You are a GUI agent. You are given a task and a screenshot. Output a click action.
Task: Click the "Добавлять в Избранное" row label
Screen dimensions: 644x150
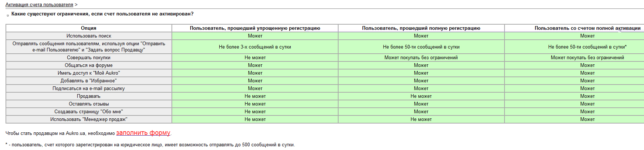[x=89, y=81]
